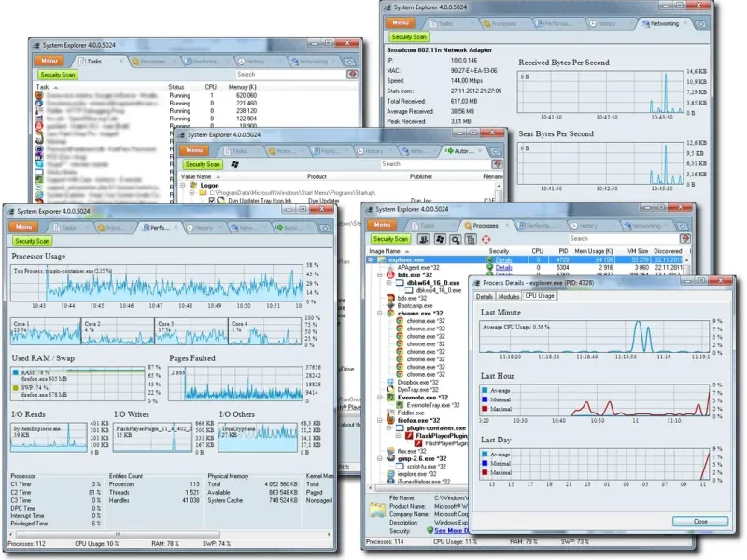Click the magnifier search icon in the Processes toolbar
This screenshot has height=560, width=747.
tap(456, 239)
